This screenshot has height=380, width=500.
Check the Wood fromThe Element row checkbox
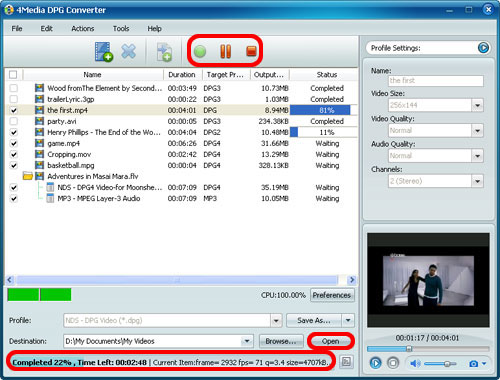pos(13,88)
